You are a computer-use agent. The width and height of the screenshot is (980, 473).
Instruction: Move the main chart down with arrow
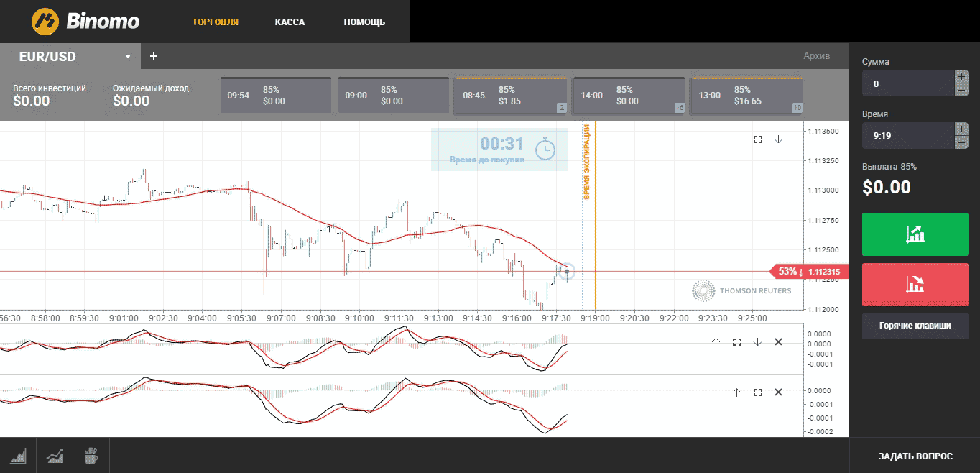pos(778,139)
